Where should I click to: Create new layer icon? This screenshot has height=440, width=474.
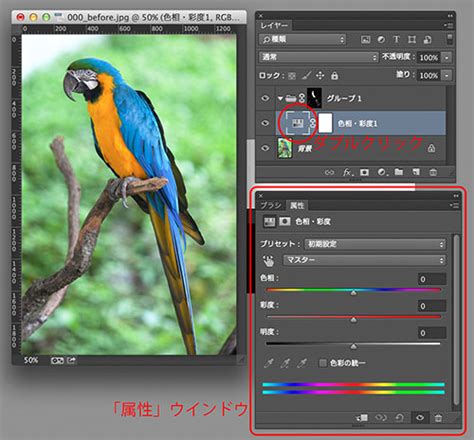tap(416, 172)
